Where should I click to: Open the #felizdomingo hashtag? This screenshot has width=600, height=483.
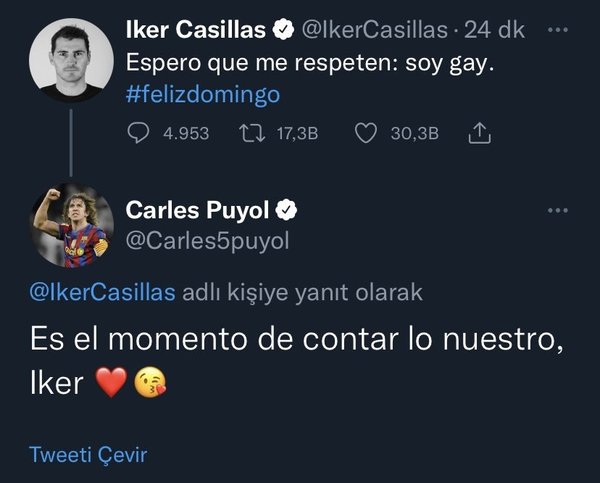204,95
